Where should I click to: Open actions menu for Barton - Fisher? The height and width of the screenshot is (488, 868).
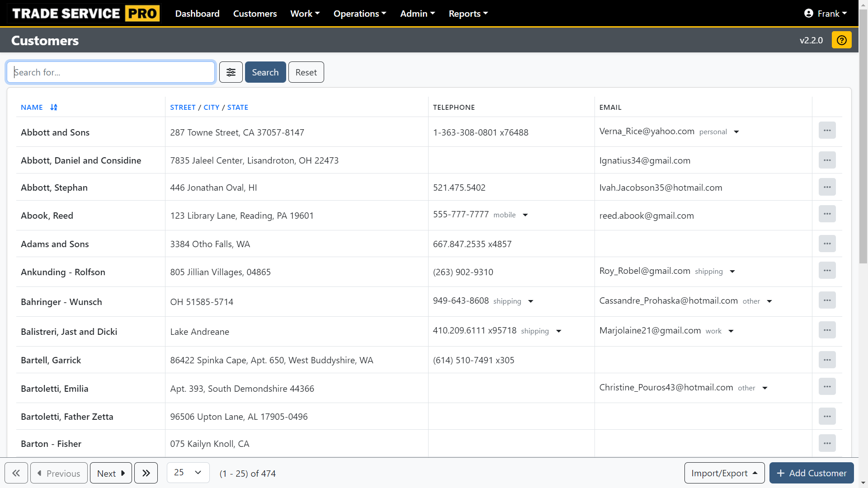tap(827, 443)
